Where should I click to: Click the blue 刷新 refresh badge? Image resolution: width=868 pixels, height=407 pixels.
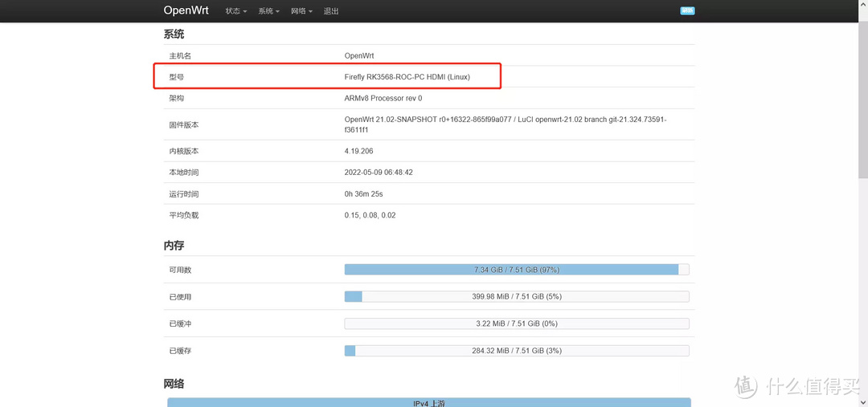point(687,10)
